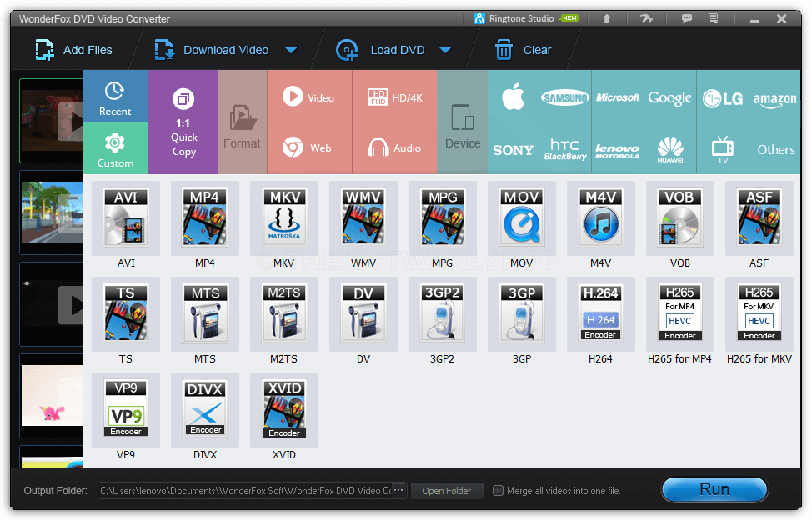
Task: Show LG device profiles
Action: pos(723,97)
